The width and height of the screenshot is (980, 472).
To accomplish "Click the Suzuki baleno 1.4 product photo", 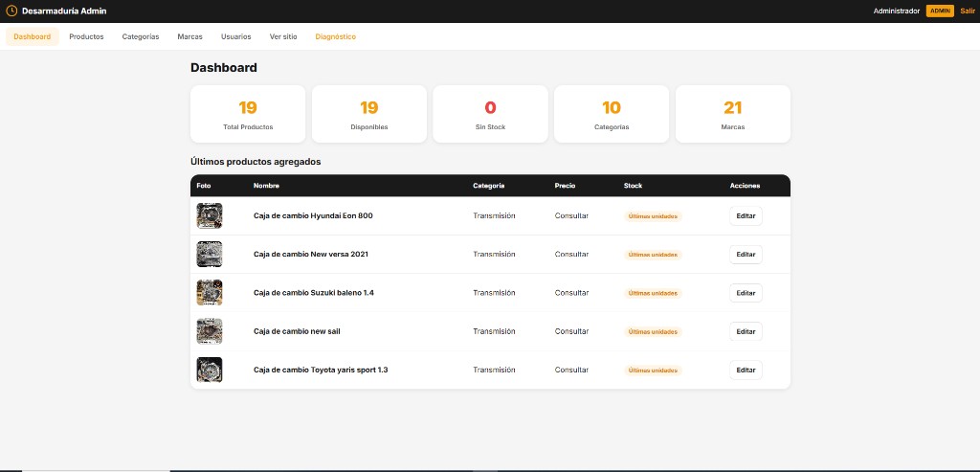I will (210, 292).
